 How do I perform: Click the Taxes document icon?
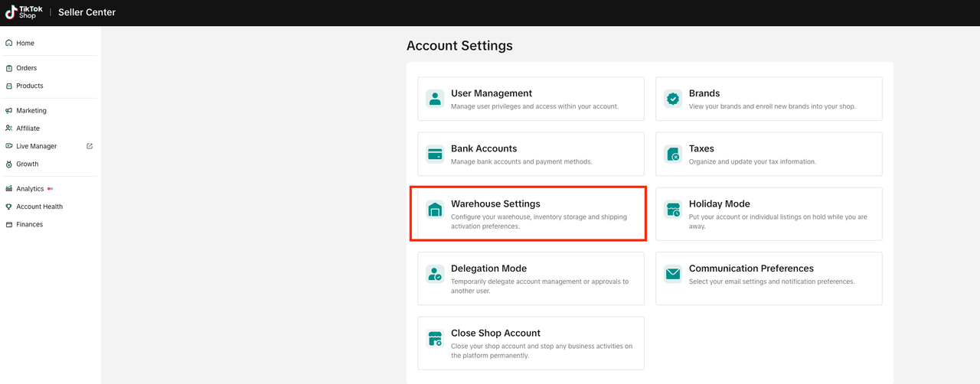pyautogui.click(x=673, y=154)
